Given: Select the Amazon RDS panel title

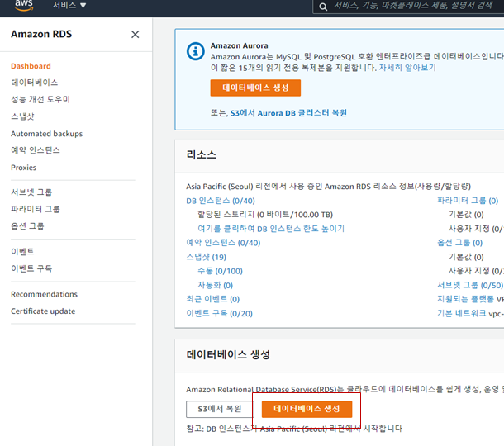Looking at the screenshot, I should (41, 34).
